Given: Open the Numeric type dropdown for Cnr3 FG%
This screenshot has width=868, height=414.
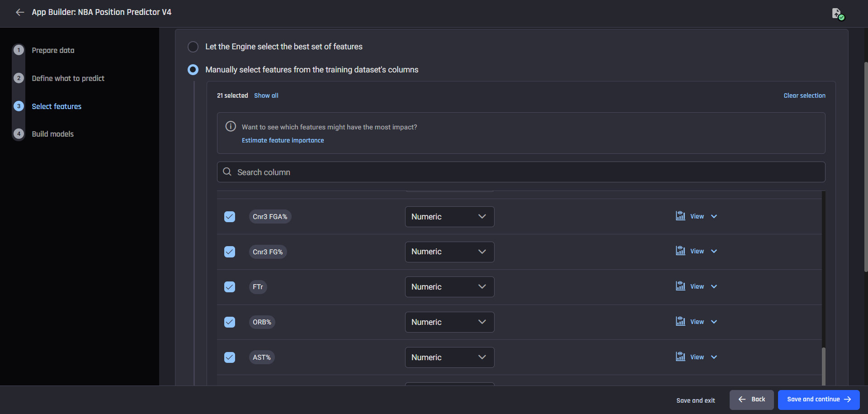Looking at the screenshot, I should click(449, 252).
